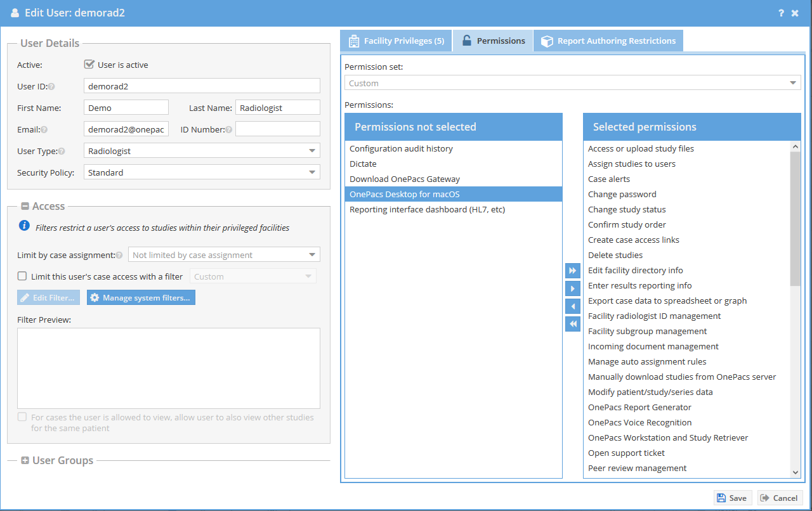Click the selected permissions scrollbar up arrow
This screenshot has width=812, height=511.
click(x=796, y=146)
